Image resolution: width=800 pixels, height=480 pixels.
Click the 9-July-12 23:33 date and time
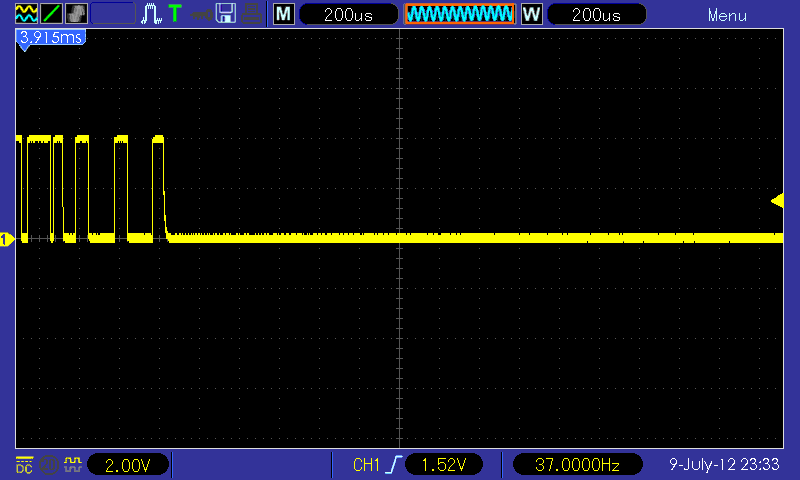point(724,464)
